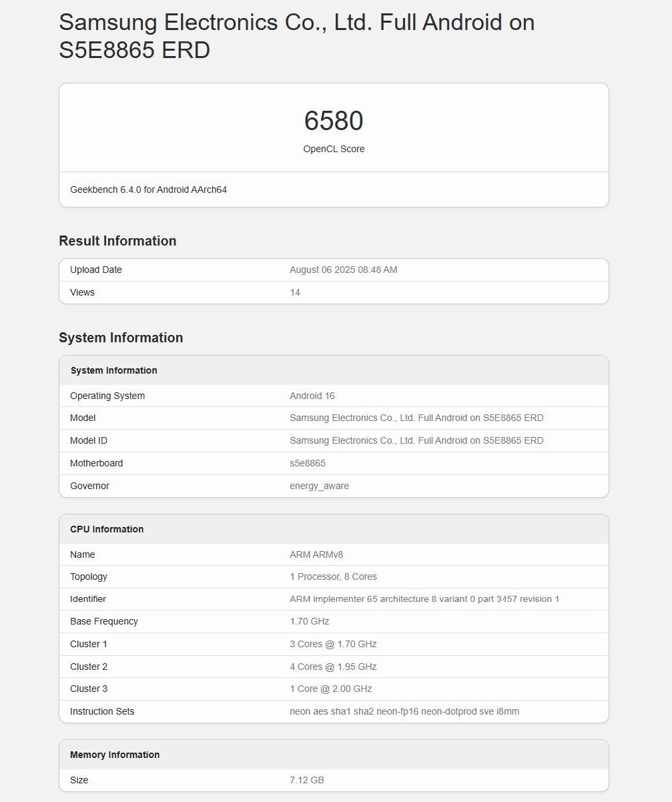Select the Model ID row's Samsung value
This screenshot has height=802, width=672.
click(416, 440)
